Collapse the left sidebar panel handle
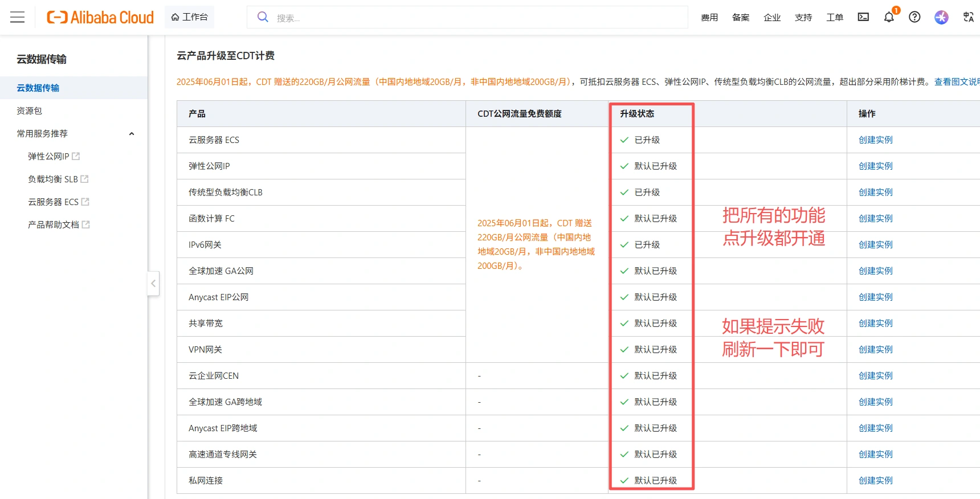The width and height of the screenshot is (980, 499). point(153,283)
